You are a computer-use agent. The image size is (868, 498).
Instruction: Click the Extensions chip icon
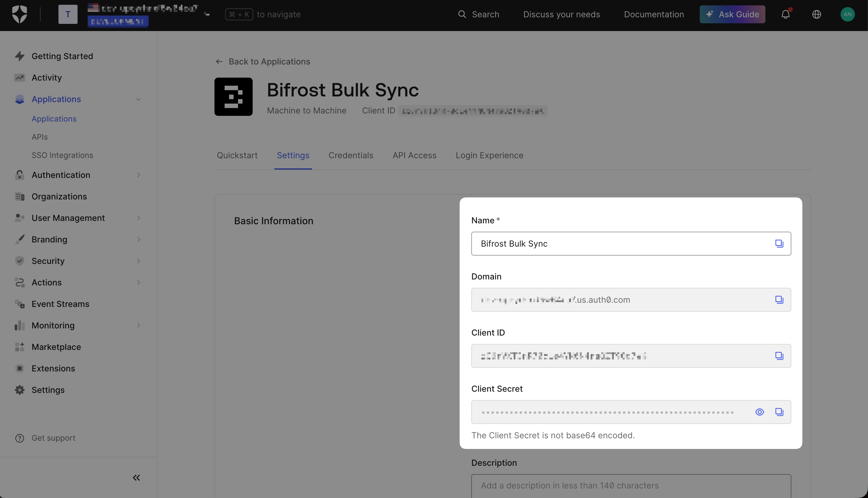click(19, 368)
